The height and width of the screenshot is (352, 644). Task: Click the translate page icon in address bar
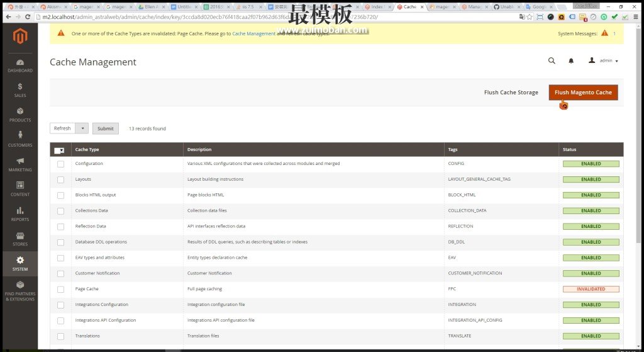click(521, 17)
